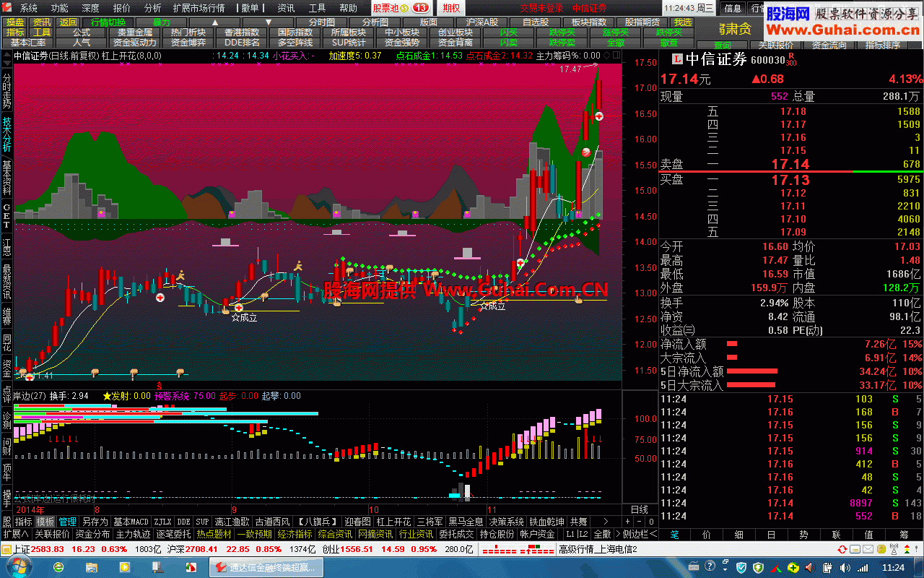Viewport: 924px width, 578px height.
Task: Open the 关联报价 bottom tab
Action: [x=52, y=534]
